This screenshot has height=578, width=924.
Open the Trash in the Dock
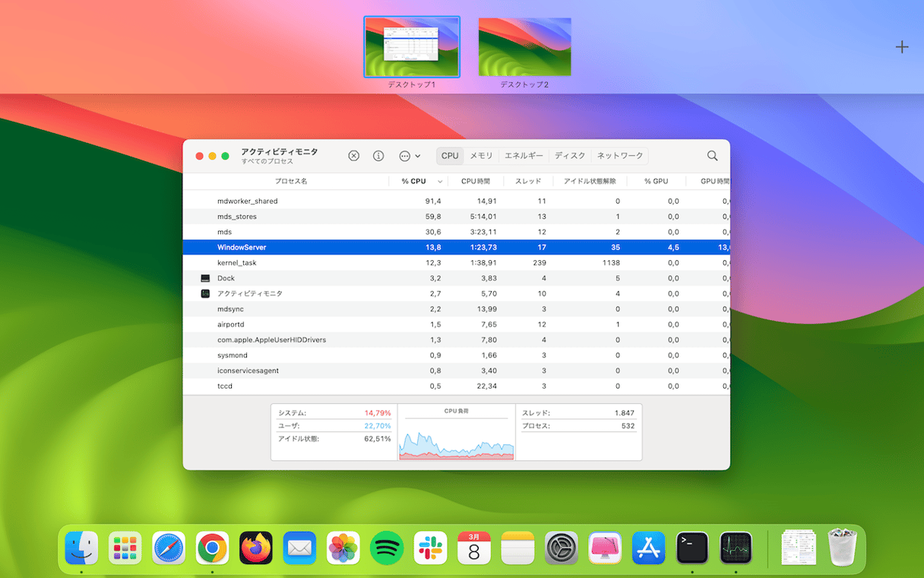(842, 548)
